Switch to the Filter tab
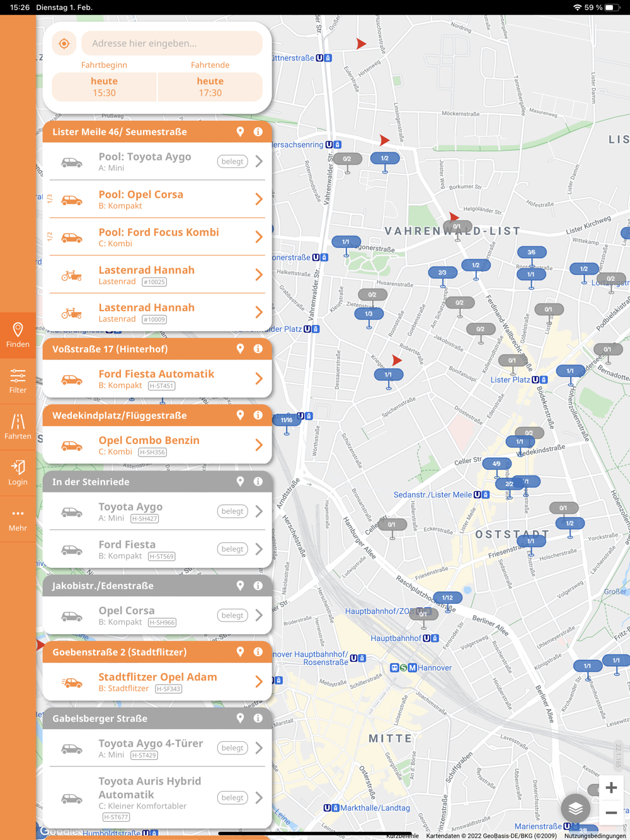This screenshot has height=840, width=630. click(x=18, y=382)
